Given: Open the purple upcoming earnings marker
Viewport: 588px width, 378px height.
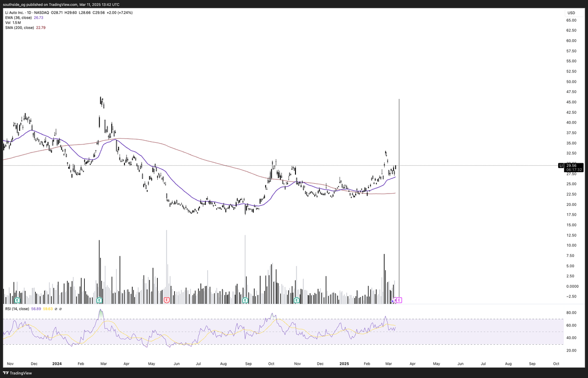Looking at the screenshot, I should coord(400,300).
